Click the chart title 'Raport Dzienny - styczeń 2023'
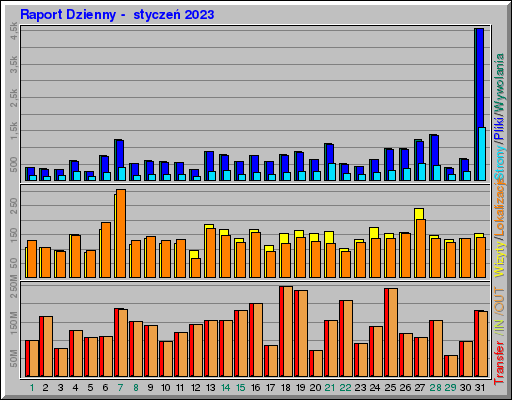 (117, 15)
